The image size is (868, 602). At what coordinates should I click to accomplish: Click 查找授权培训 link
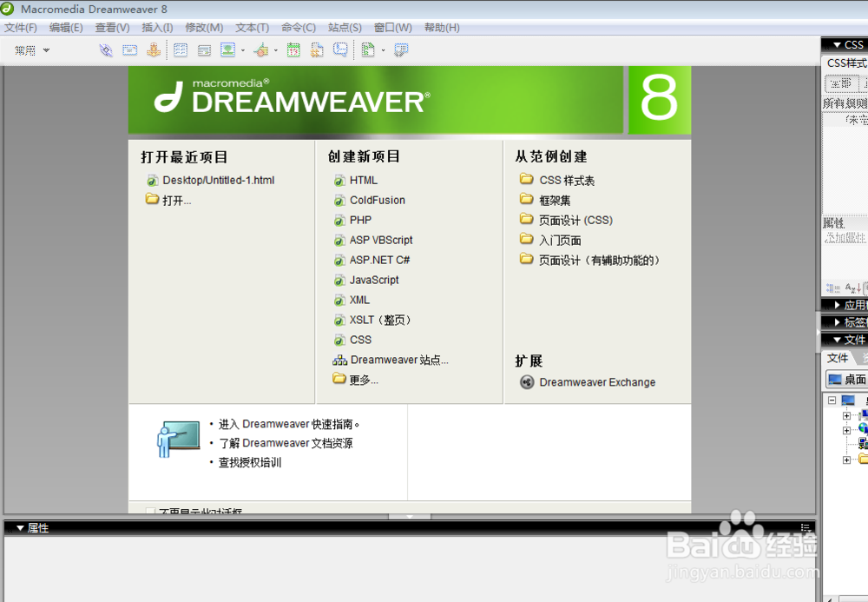pyautogui.click(x=250, y=462)
